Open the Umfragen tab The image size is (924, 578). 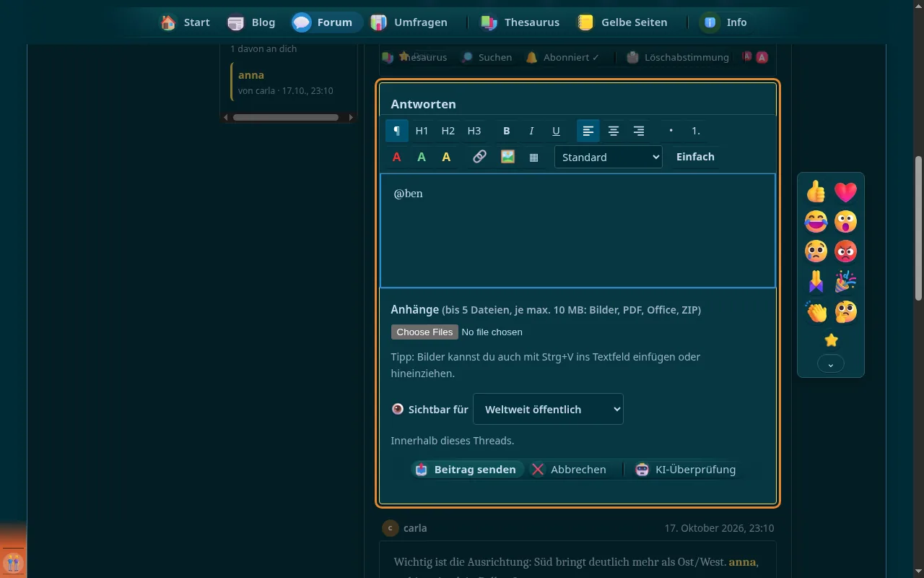(409, 22)
